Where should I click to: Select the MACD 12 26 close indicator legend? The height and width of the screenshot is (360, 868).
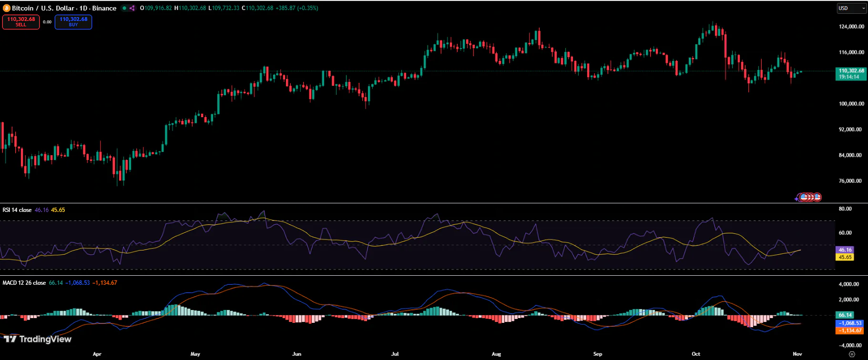(x=24, y=283)
